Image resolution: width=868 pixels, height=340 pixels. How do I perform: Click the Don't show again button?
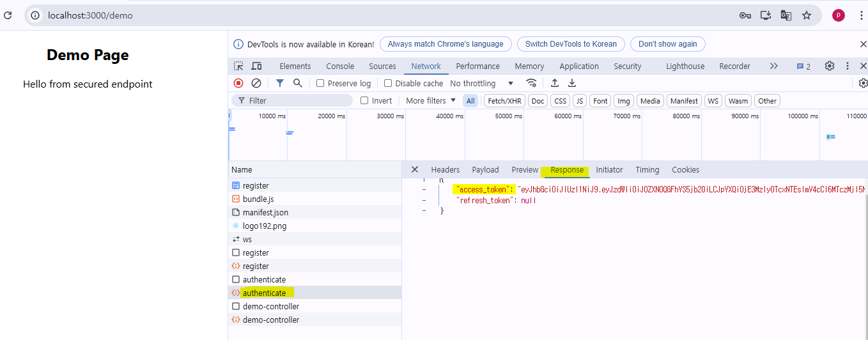pyautogui.click(x=667, y=44)
